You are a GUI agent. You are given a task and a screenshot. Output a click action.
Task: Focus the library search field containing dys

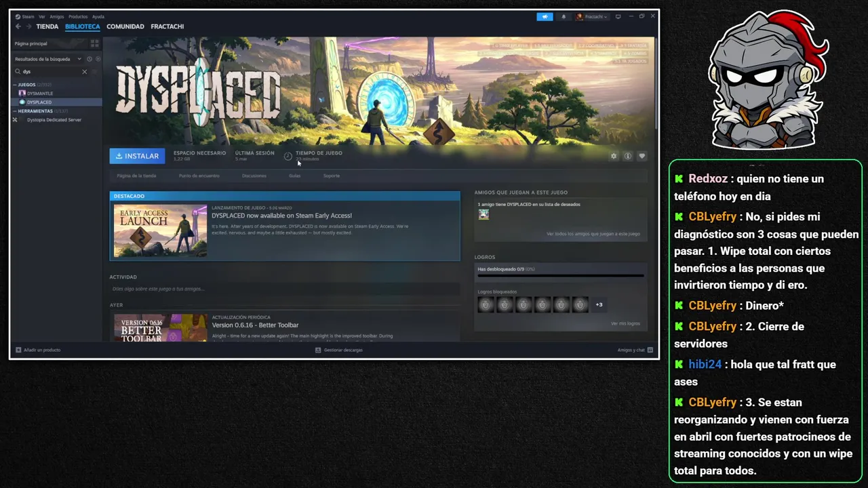click(51, 71)
